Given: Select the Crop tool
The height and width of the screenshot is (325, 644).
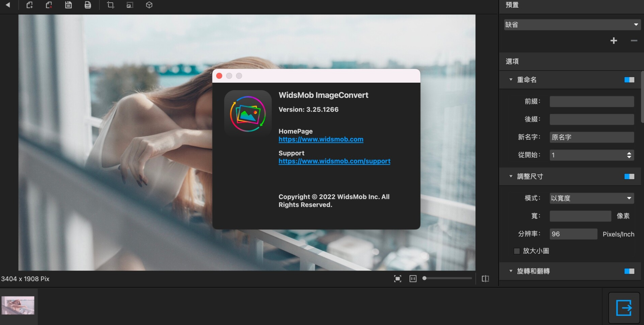Looking at the screenshot, I should click(x=110, y=5).
